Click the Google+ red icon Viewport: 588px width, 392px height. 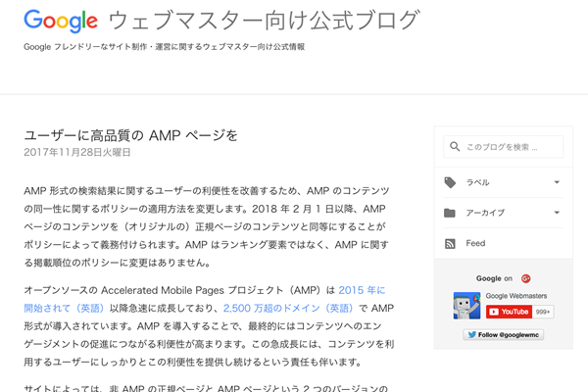pos(525,278)
